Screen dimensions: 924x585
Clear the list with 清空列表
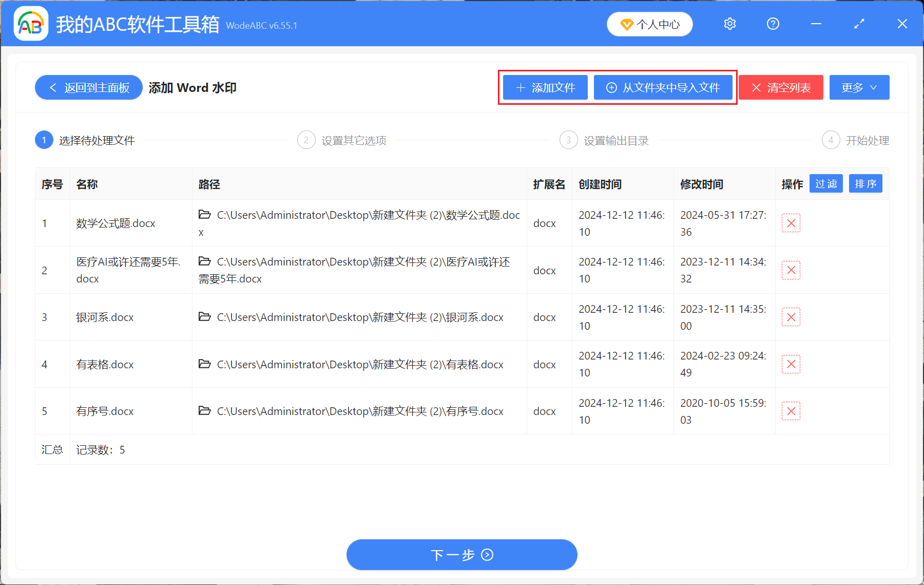click(x=780, y=87)
